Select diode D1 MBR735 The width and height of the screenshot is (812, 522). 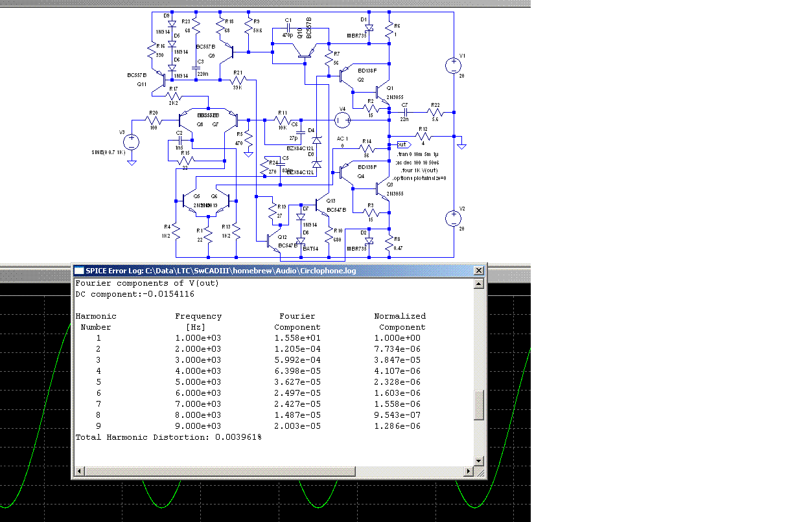[369, 28]
